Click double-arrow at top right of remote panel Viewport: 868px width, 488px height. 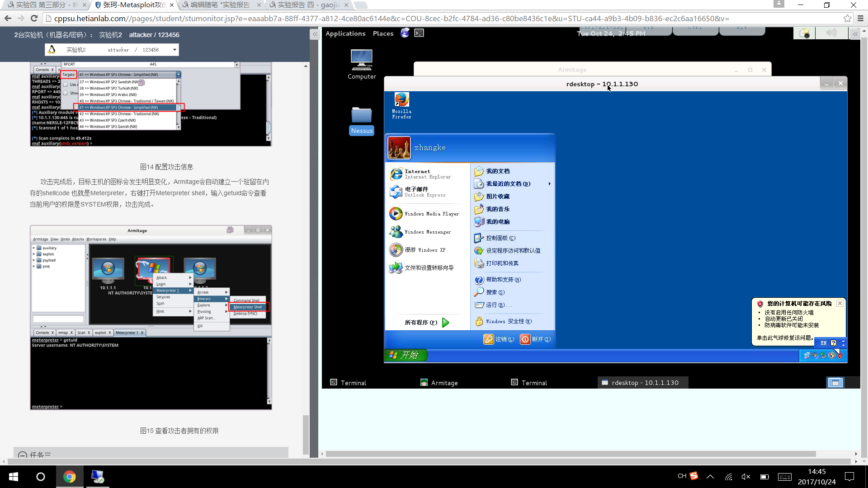click(x=855, y=34)
